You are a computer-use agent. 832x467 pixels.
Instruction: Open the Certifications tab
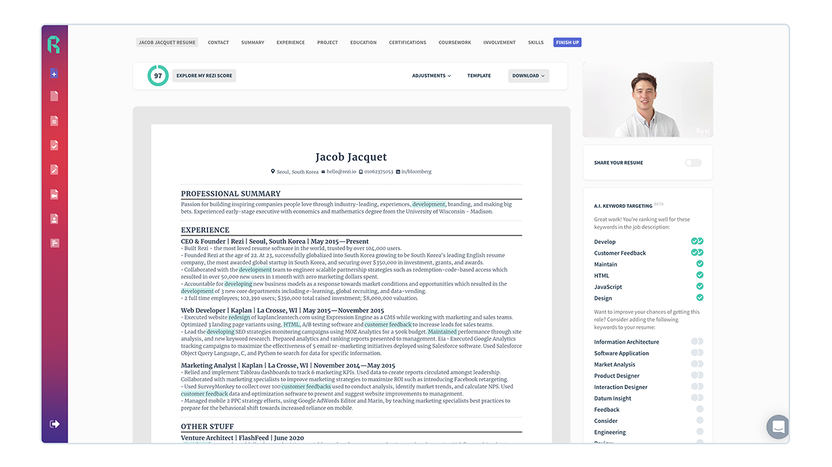point(408,42)
